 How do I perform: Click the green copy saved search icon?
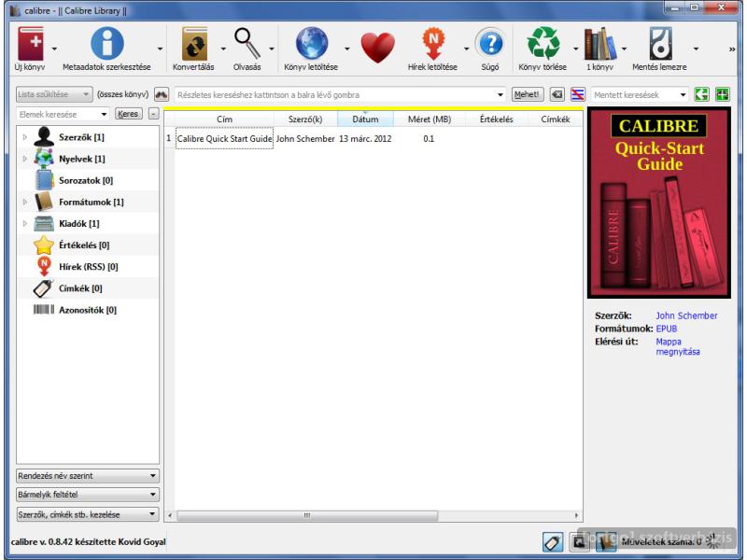click(701, 94)
